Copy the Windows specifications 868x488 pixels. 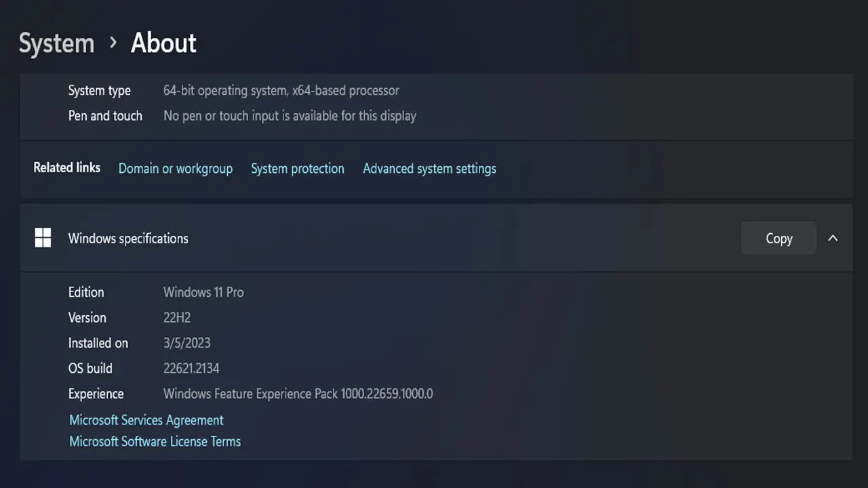point(778,239)
